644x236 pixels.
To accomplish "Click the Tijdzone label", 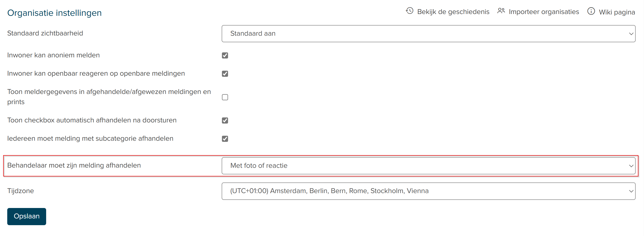I will 21,191.
